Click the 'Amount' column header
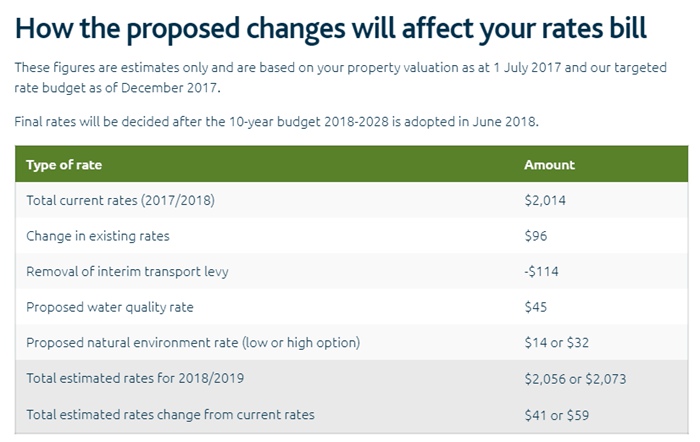This screenshot has height=442, width=700. [549, 165]
